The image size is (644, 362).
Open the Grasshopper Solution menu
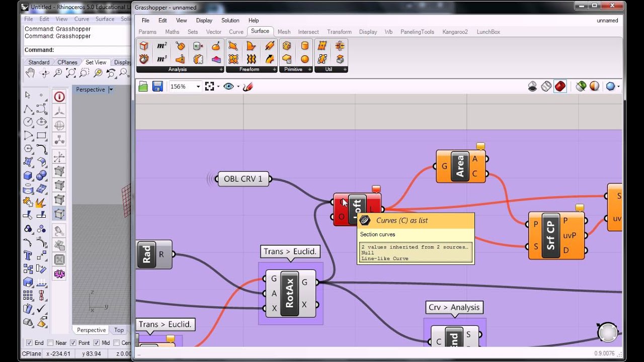click(x=230, y=21)
